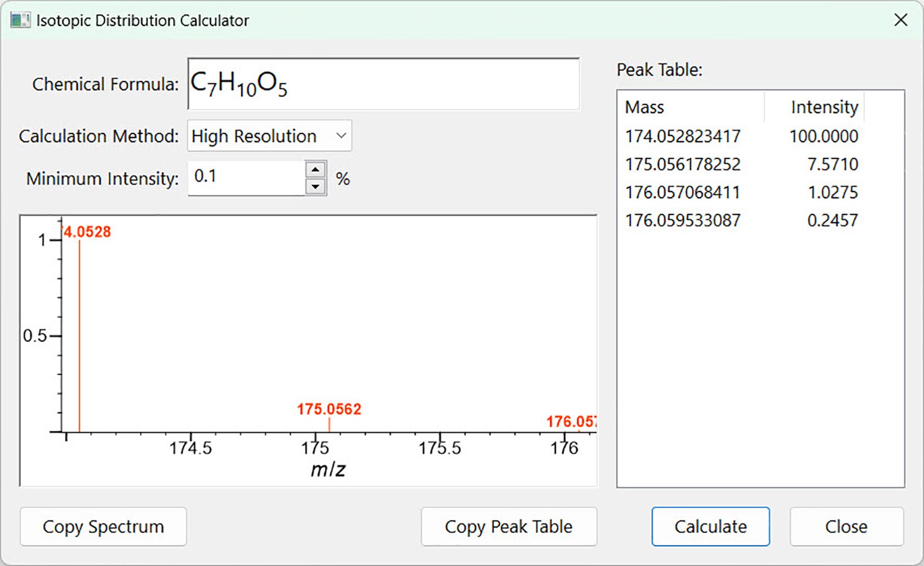Click inside the Minimum Intensity value box
The width and height of the screenshot is (924, 566).
click(246, 177)
